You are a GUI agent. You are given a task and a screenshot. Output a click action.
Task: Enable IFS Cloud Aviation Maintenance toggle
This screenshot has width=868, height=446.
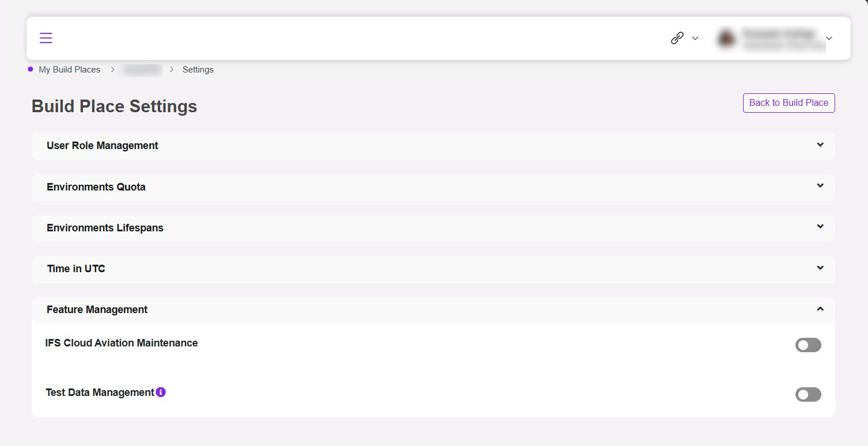point(808,345)
